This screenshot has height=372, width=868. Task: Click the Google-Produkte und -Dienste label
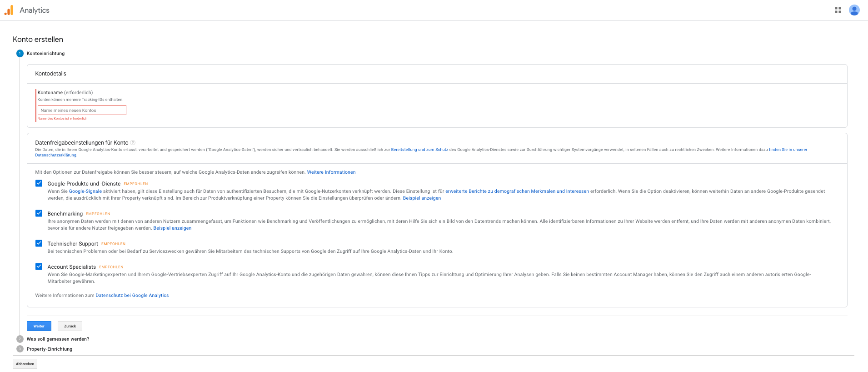[84, 184]
